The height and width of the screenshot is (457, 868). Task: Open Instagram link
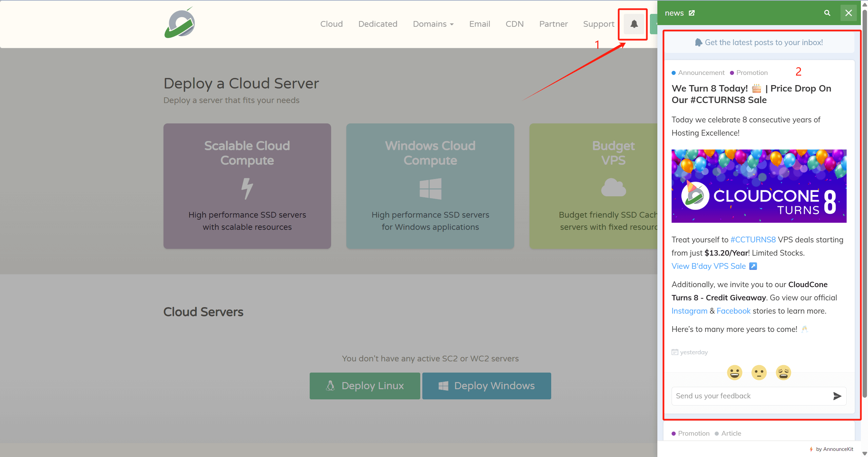click(x=689, y=311)
